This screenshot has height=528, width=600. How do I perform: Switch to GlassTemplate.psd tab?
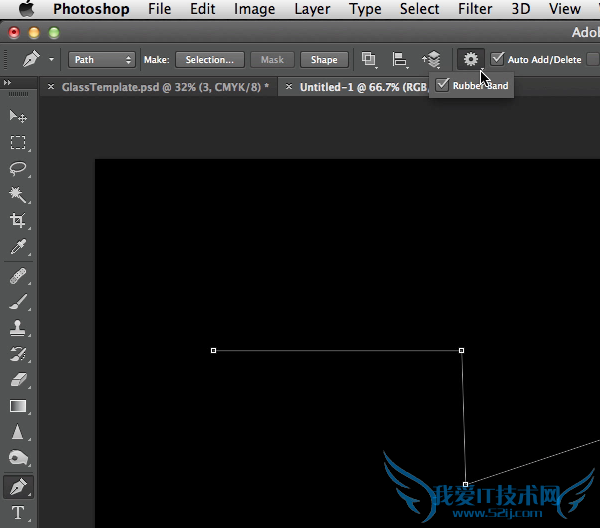coord(165,87)
